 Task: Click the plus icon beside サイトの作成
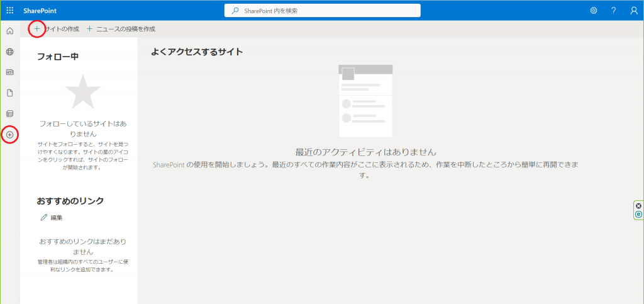(x=37, y=29)
